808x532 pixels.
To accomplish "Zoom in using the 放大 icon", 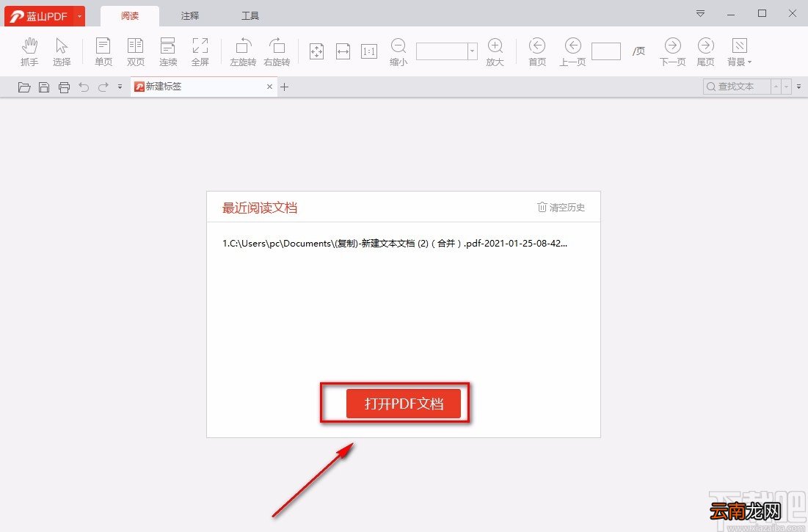I will coord(495,51).
